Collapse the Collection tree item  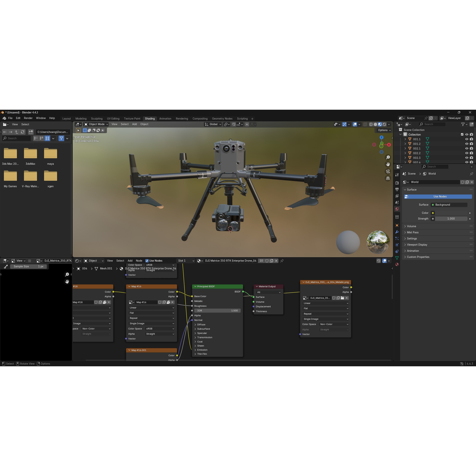[x=400, y=134]
